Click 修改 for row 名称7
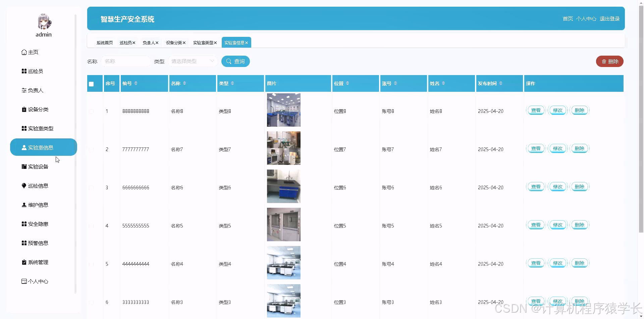This screenshot has height=319, width=644. coord(558,148)
